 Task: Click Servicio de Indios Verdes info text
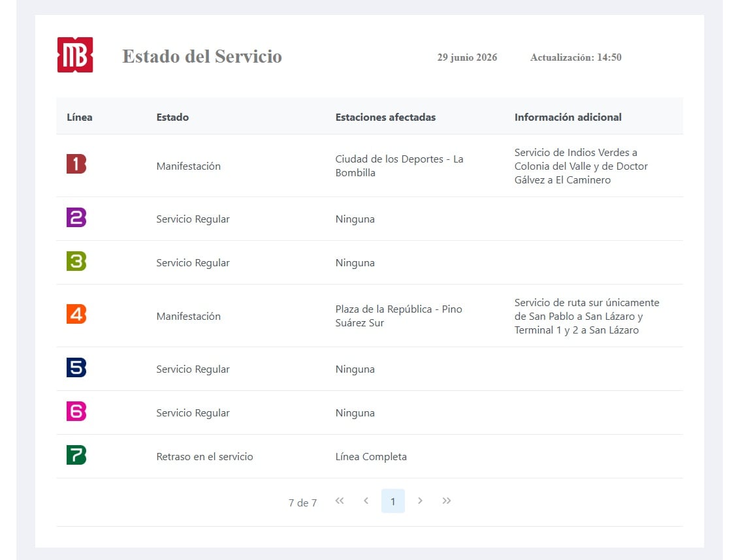click(x=581, y=166)
